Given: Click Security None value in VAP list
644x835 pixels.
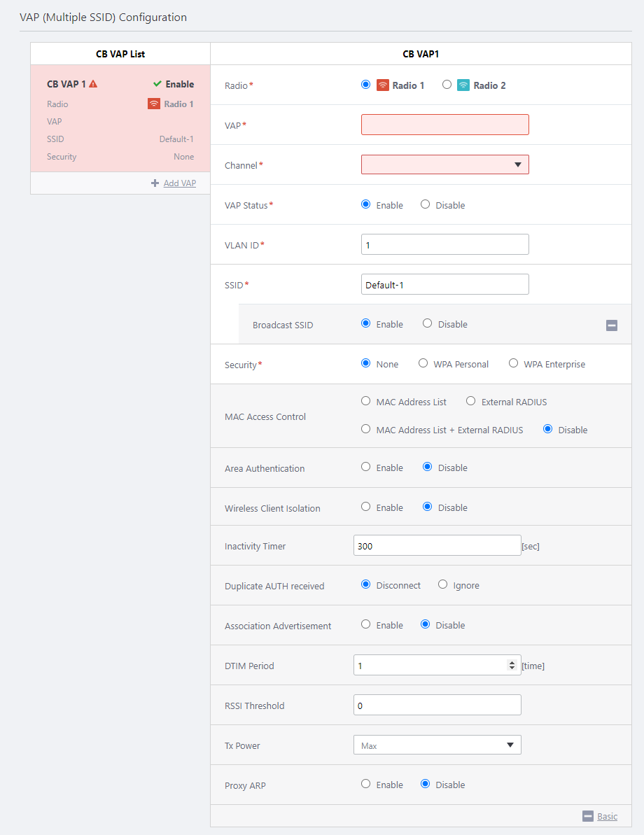Looking at the screenshot, I should point(184,157).
